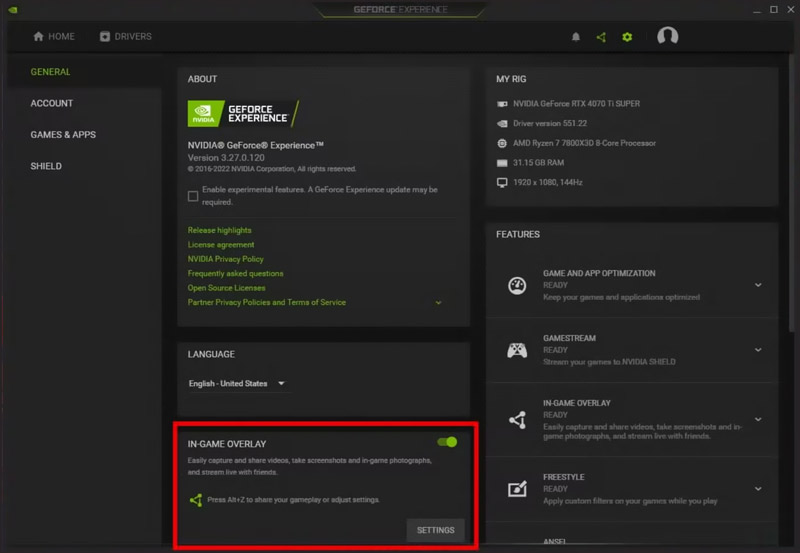
Task: Click the share overlay icon in top bar
Action: (x=601, y=37)
